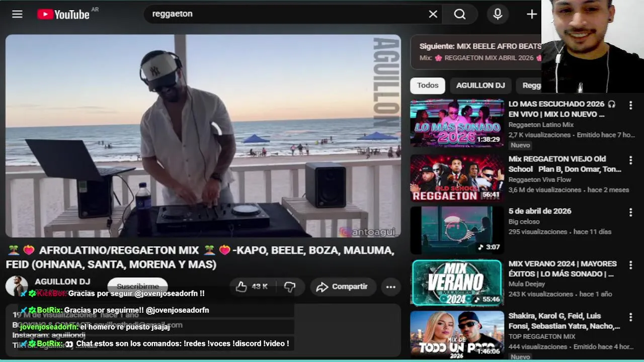This screenshot has height=362, width=644.
Task: Open options for Shakira, Karol G, Feid video
Action: [630, 317]
